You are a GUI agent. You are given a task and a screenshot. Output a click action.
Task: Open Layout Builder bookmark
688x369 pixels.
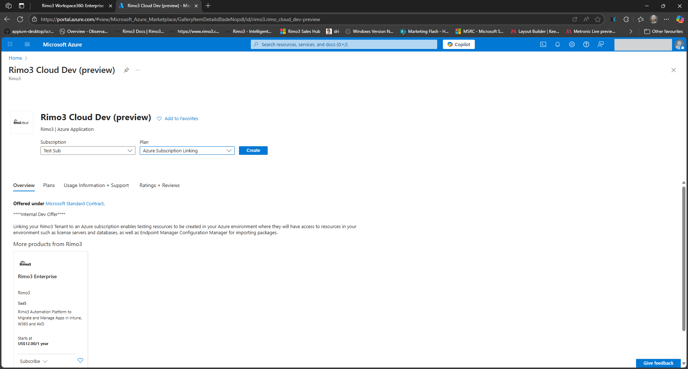click(535, 32)
